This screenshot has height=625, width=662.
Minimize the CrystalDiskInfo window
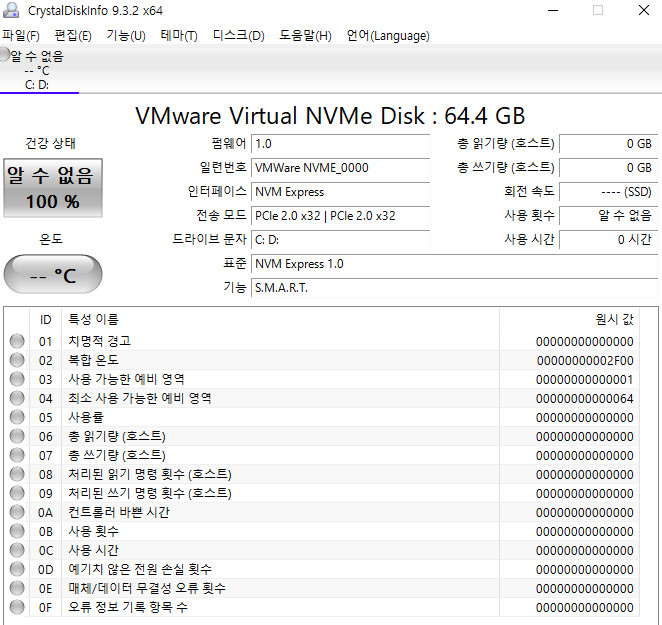tap(553, 10)
